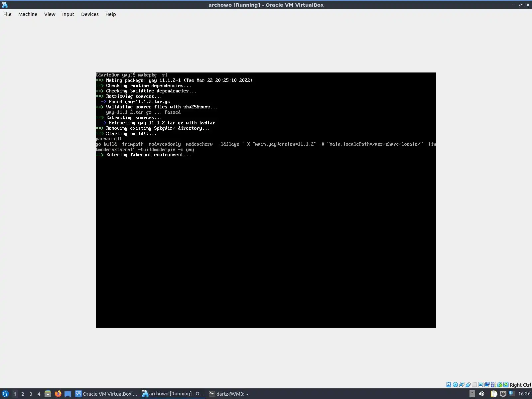The height and width of the screenshot is (399, 532).
Task: Open the View menu
Action: coord(50,14)
